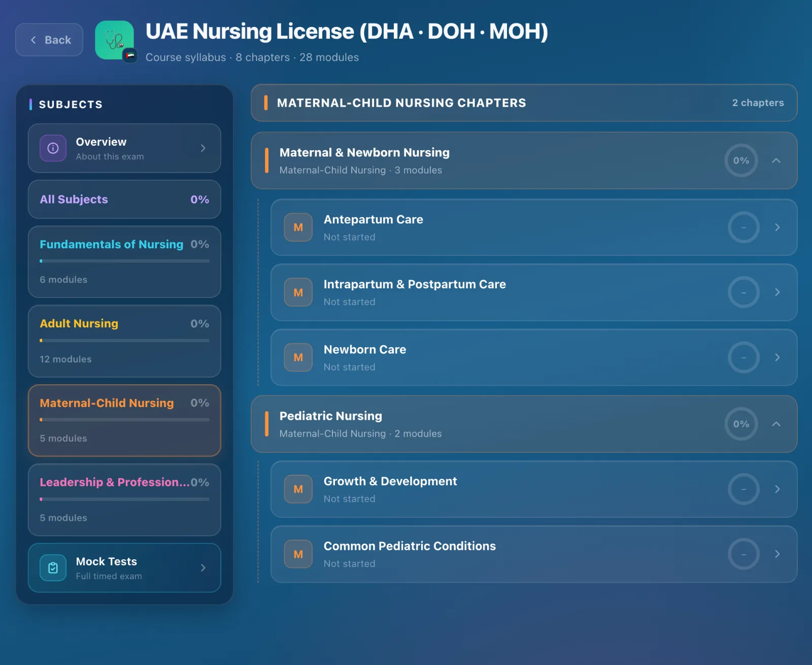This screenshot has width=812, height=665.
Task: Click the UAE Nursing License page title
Action: pos(347,31)
